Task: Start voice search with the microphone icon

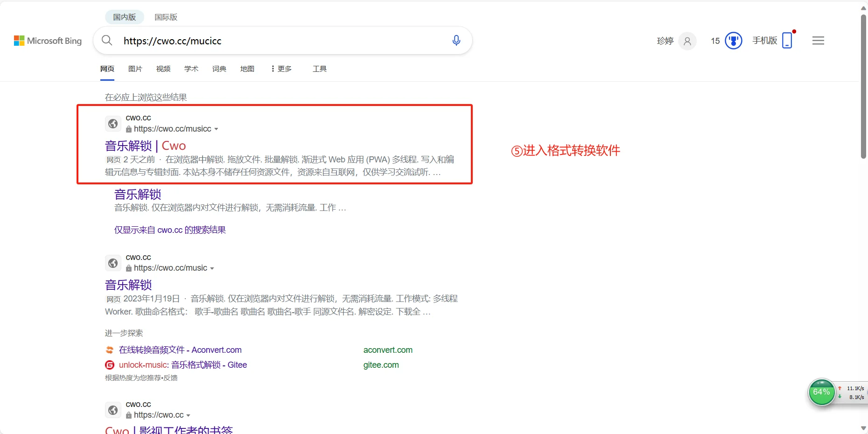Action: point(456,41)
